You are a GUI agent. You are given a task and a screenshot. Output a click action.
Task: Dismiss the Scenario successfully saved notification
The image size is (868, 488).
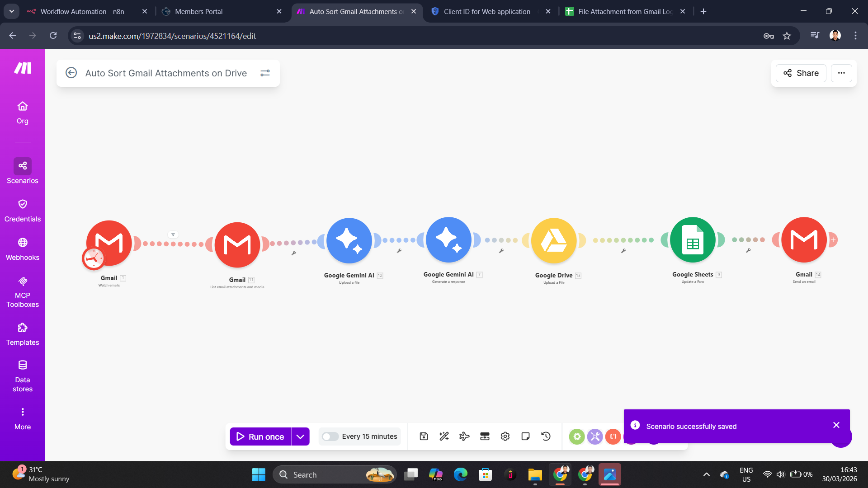(836, 425)
